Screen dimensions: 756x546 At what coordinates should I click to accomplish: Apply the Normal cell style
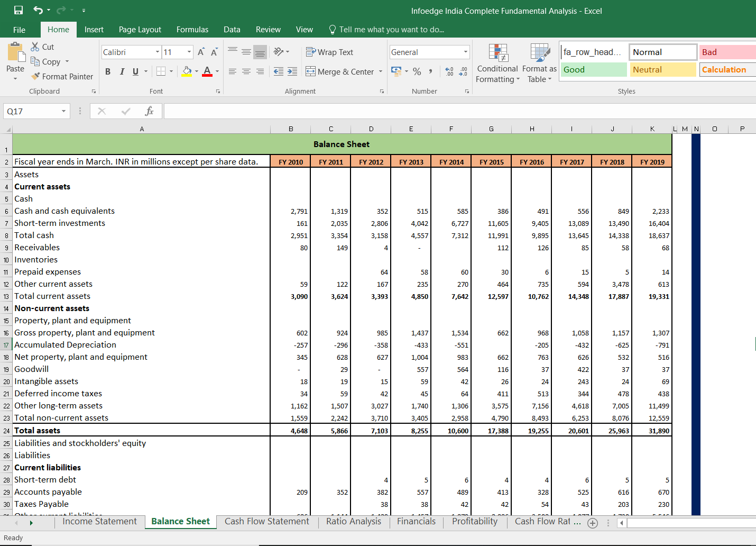663,52
